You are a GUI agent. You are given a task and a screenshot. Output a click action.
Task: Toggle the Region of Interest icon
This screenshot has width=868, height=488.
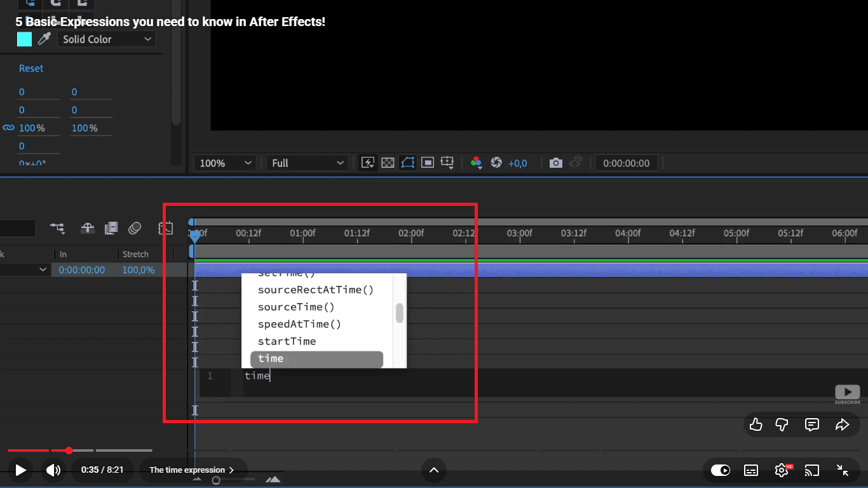[x=428, y=163]
